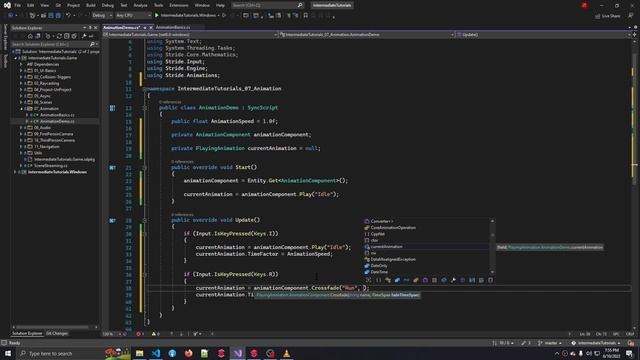Open the project scope dropdown above the editor
The image size is (640, 360).
click(x=191, y=35)
